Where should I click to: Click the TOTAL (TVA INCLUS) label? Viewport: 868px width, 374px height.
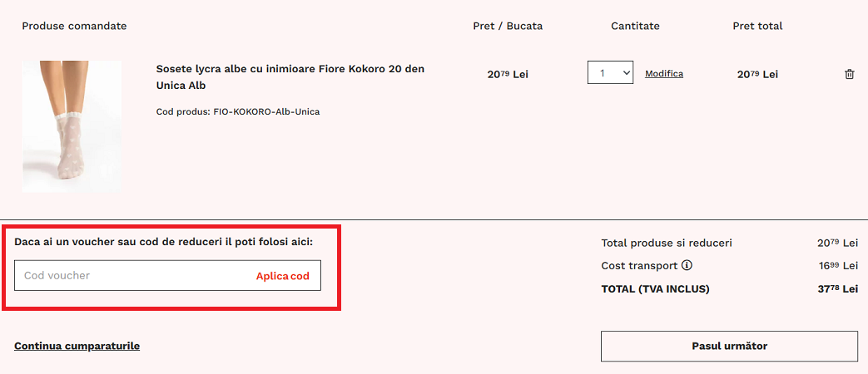(x=655, y=289)
